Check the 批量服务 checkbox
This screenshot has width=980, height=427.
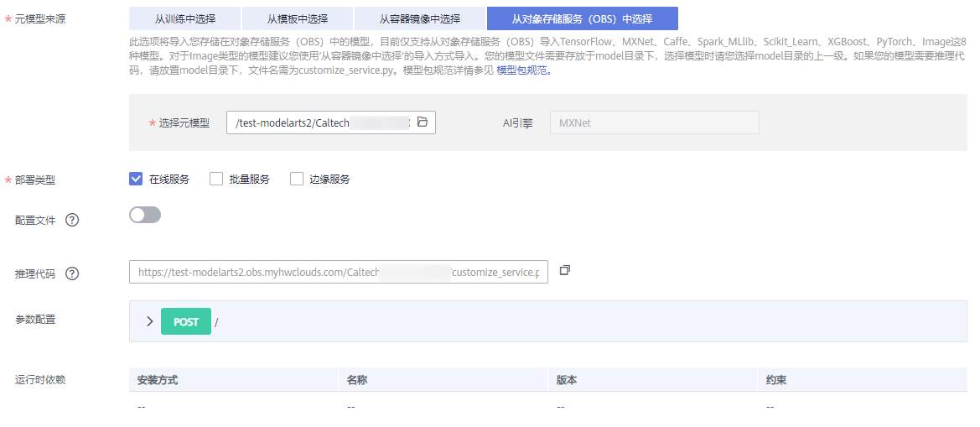pyautogui.click(x=216, y=179)
